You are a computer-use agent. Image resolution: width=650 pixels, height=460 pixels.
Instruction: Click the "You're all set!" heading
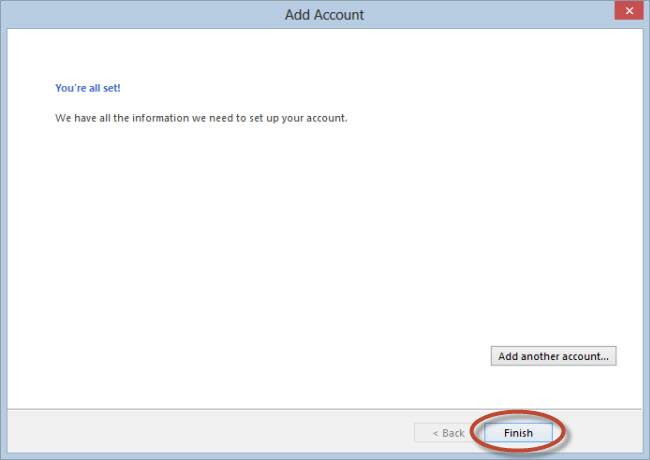pyautogui.click(x=88, y=88)
